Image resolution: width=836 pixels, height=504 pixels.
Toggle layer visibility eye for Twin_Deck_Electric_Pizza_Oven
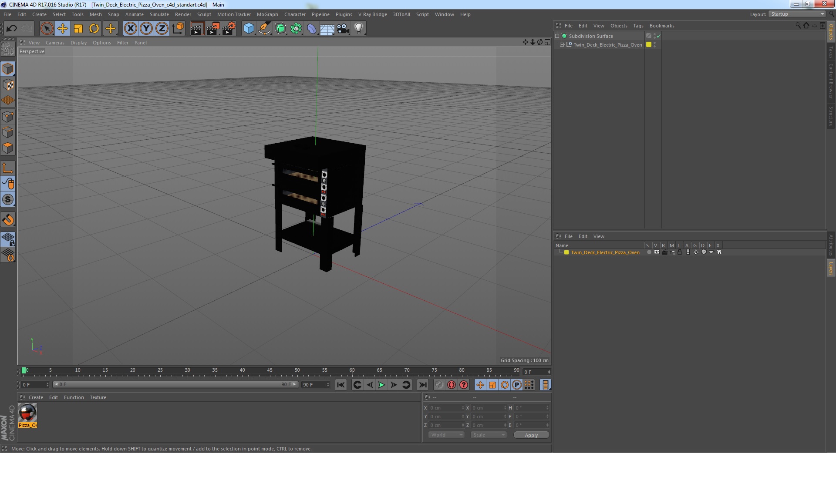(x=657, y=252)
